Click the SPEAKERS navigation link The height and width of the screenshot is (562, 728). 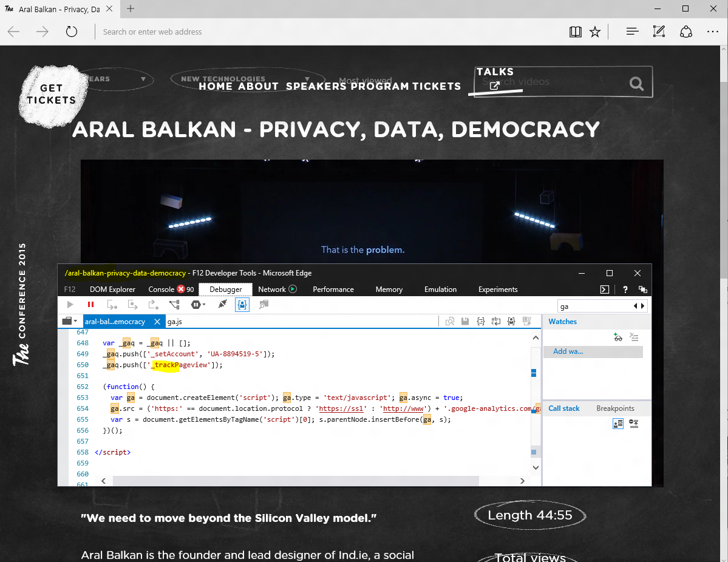pos(316,86)
